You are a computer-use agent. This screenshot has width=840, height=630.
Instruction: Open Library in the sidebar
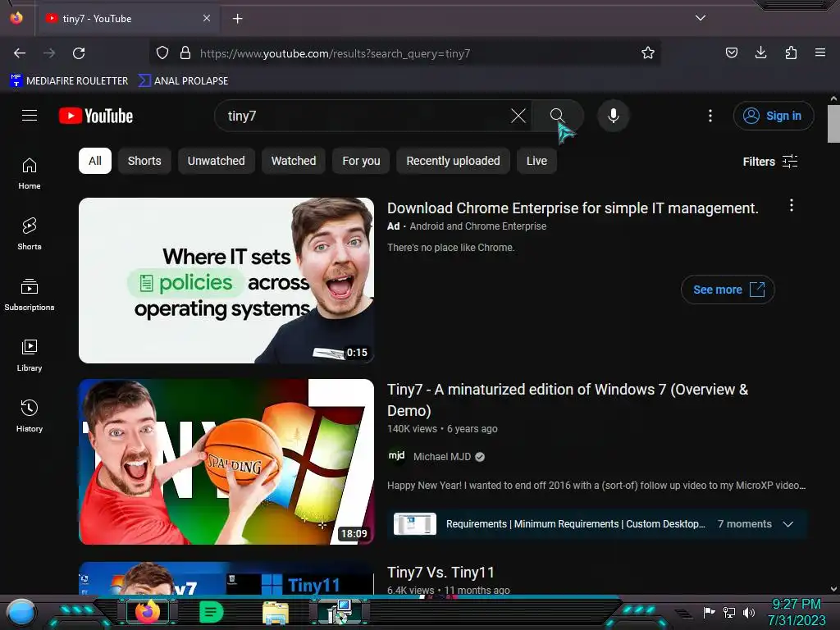[x=30, y=355]
